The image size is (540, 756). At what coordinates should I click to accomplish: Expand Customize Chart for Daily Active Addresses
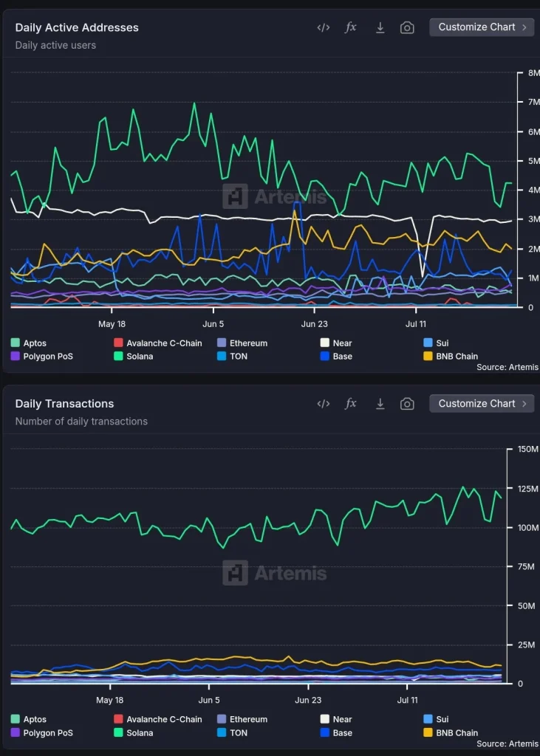482,27
